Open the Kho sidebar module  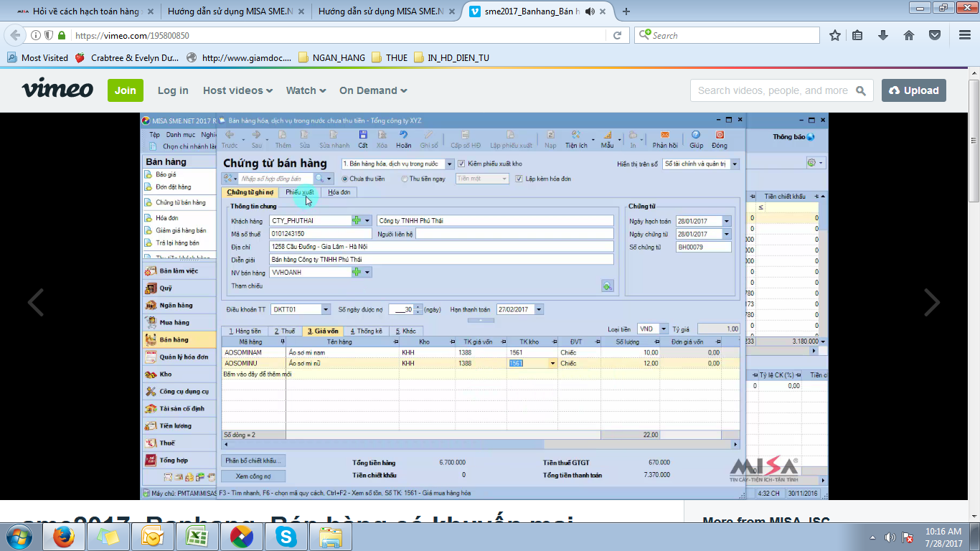point(179,374)
